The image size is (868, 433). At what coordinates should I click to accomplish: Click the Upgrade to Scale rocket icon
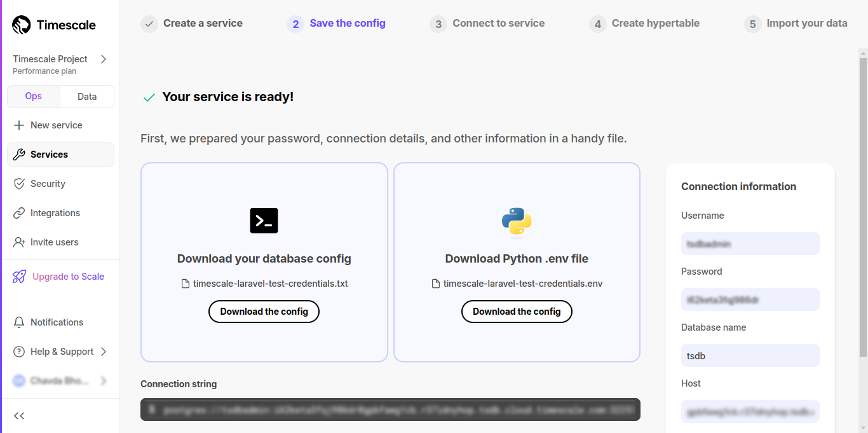[x=20, y=277]
